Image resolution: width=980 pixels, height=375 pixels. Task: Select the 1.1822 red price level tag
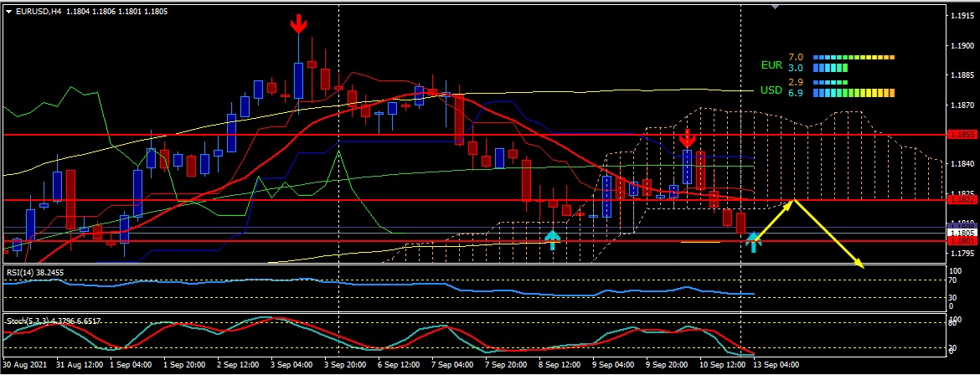[x=961, y=200]
